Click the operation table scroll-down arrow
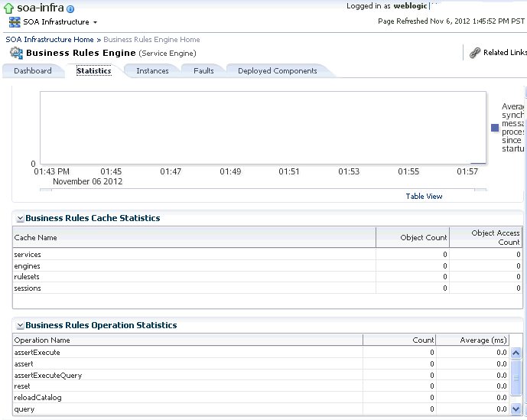 (x=516, y=409)
